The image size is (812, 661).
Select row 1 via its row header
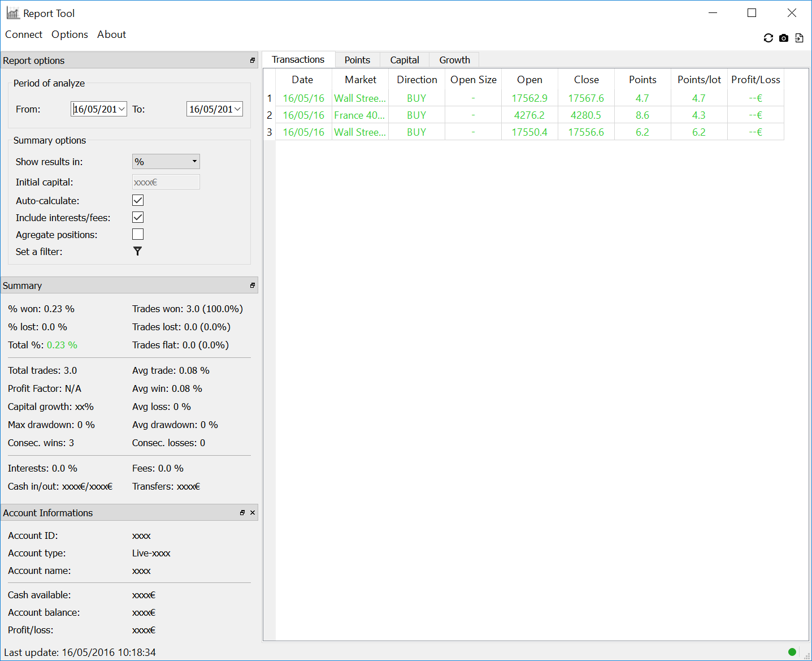pos(270,98)
